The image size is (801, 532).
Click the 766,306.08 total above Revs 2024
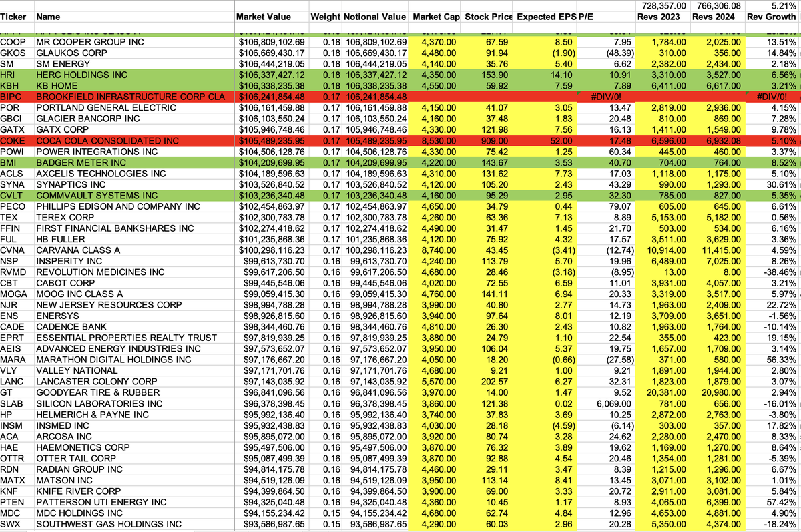point(719,5)
